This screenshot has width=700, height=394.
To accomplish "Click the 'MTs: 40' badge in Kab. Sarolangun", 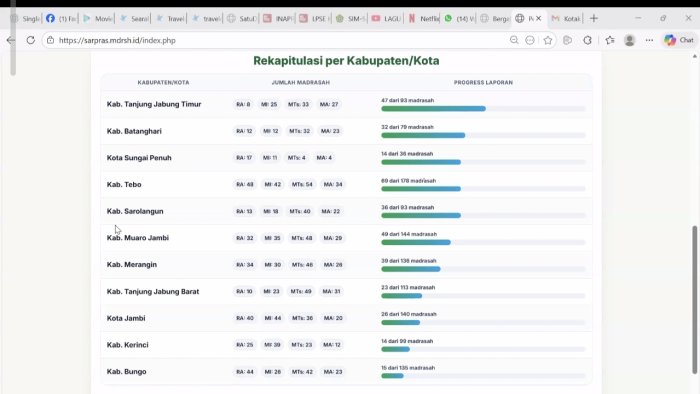I will coord(300,211).
